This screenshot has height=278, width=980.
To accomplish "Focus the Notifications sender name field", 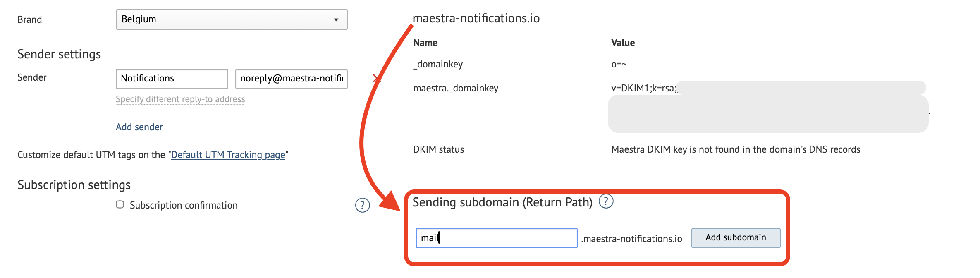I will (x=172, y=79).
